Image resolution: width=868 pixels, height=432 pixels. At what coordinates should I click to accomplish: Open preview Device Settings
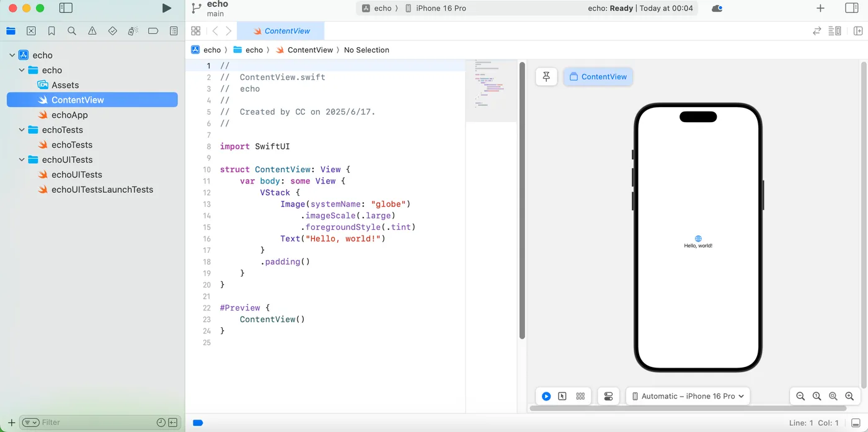(608, 396)
